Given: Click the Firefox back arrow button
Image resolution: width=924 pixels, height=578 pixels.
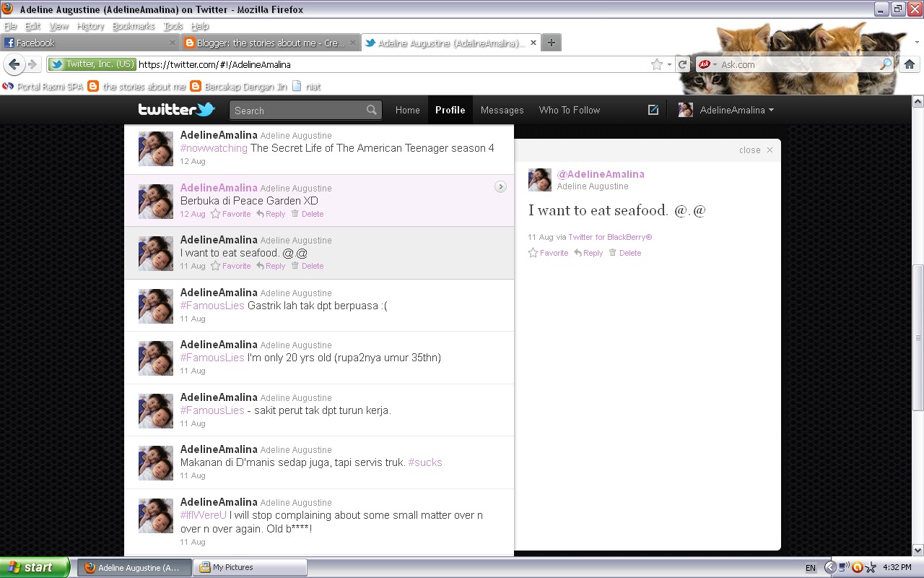Looking at the screenshot, I should coord(14,64).
